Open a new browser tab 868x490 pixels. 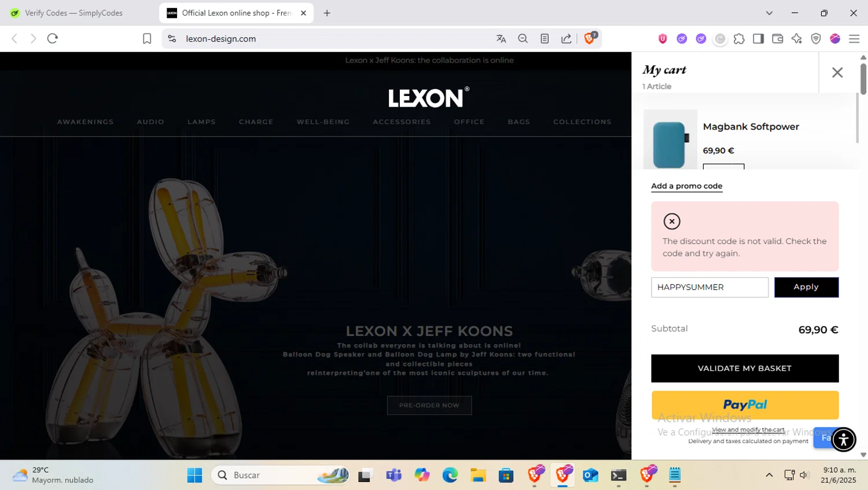(327, 13)
